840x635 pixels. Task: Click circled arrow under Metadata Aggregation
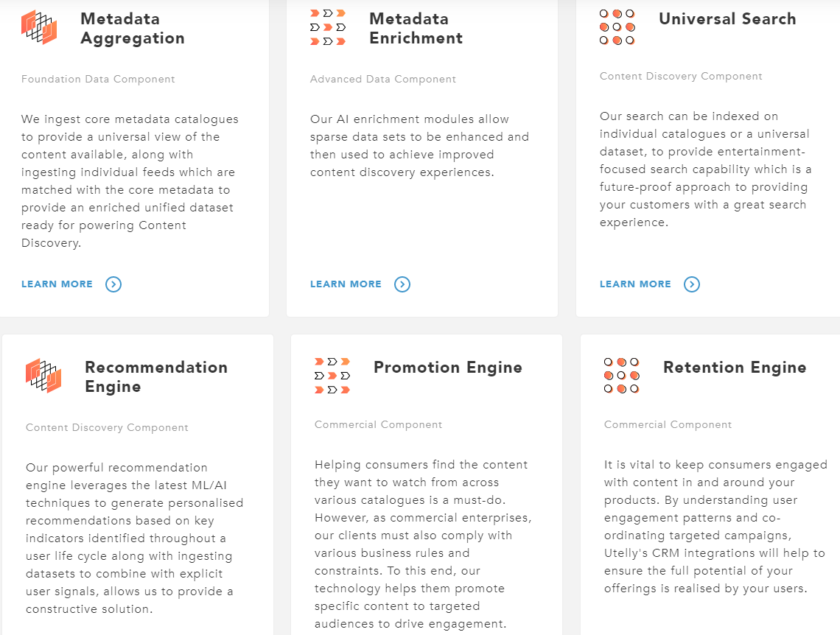coord(113,284)
